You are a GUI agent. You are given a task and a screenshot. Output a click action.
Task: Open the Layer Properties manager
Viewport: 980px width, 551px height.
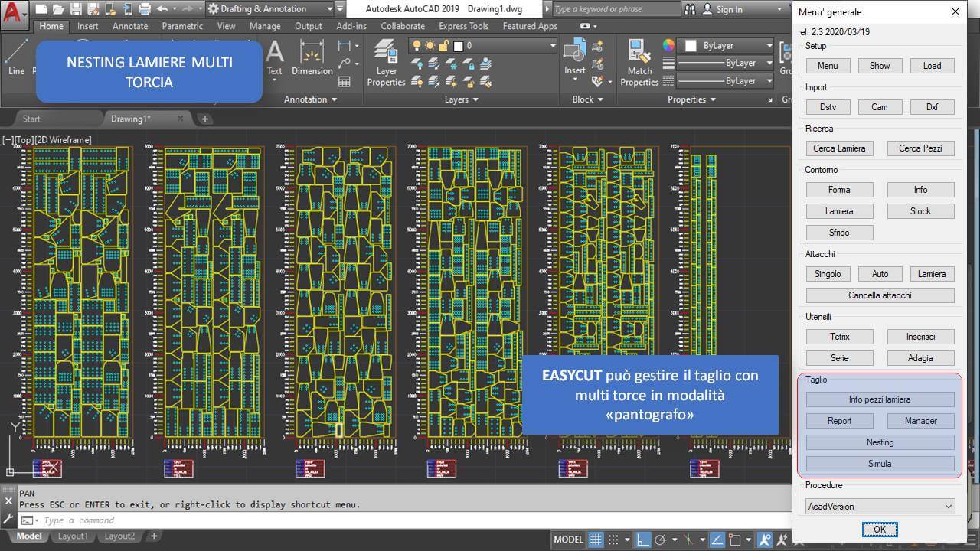(x=386, y=63)
